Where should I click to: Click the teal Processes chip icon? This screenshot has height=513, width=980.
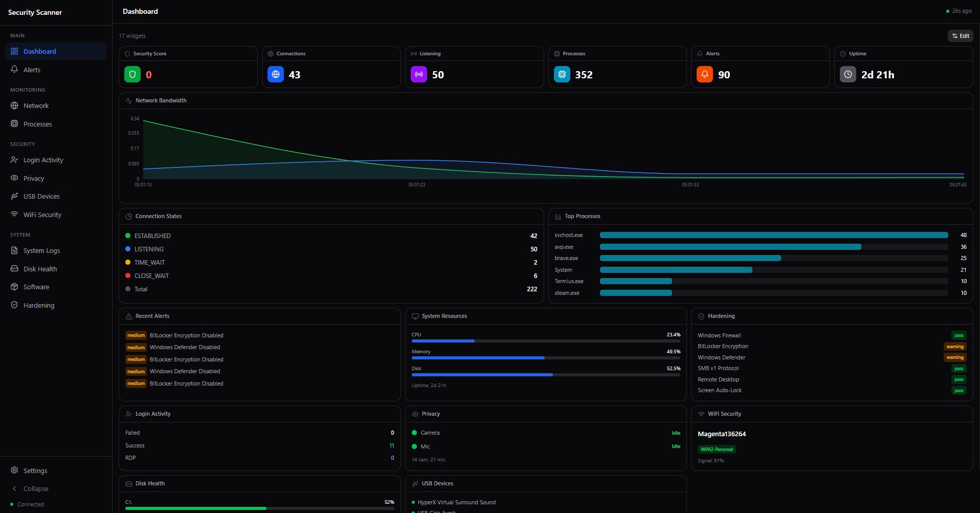[562, 75]
